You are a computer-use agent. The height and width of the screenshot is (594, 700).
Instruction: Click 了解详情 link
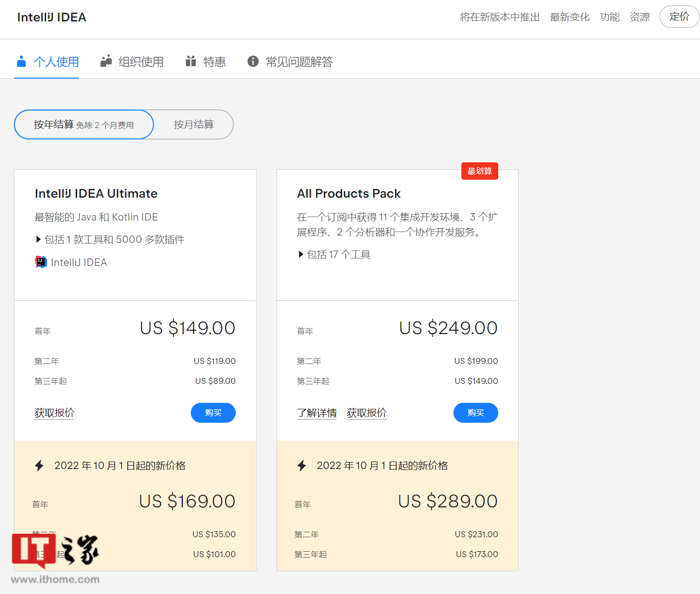317,413
